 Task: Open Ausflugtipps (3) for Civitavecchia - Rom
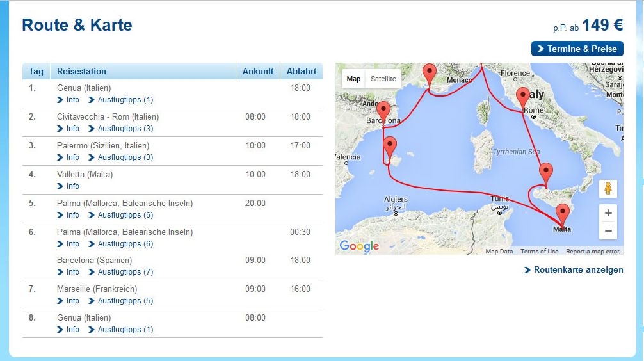[125, 129]
